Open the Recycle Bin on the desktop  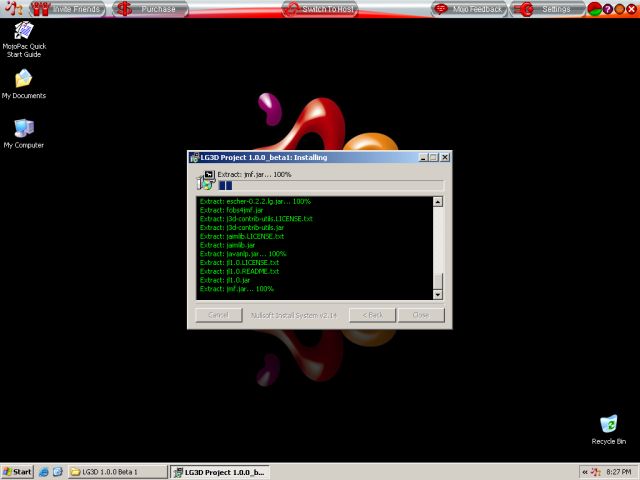[608, 424]
